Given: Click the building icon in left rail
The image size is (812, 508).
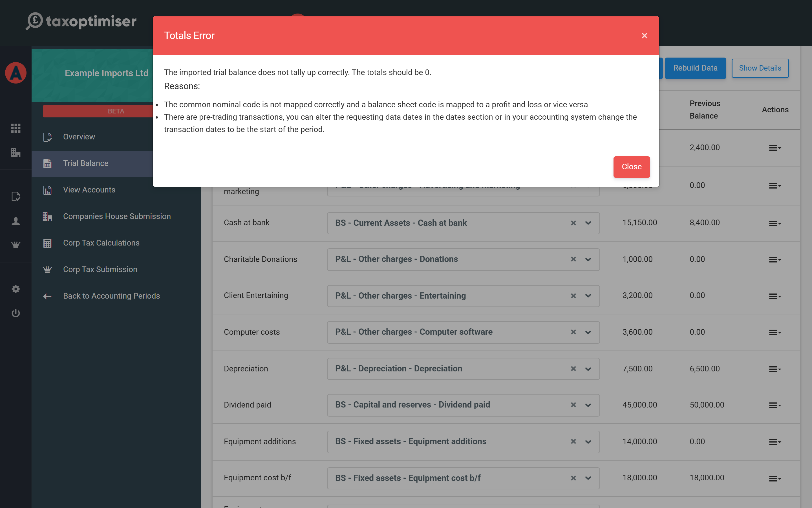Looking at the screenshot, I should click(x=16, y=152).
